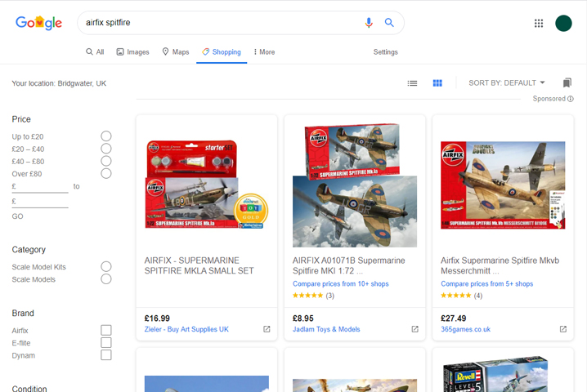Open 365games.co.uk seller link
The image size is (587, 392).
pyautogui.click(x=465, y=329)
